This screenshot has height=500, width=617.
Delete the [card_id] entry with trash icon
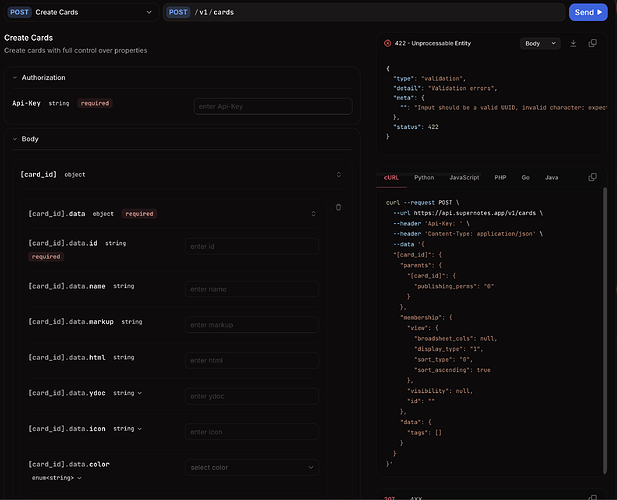pyautogui.click(x=338, y=207)
